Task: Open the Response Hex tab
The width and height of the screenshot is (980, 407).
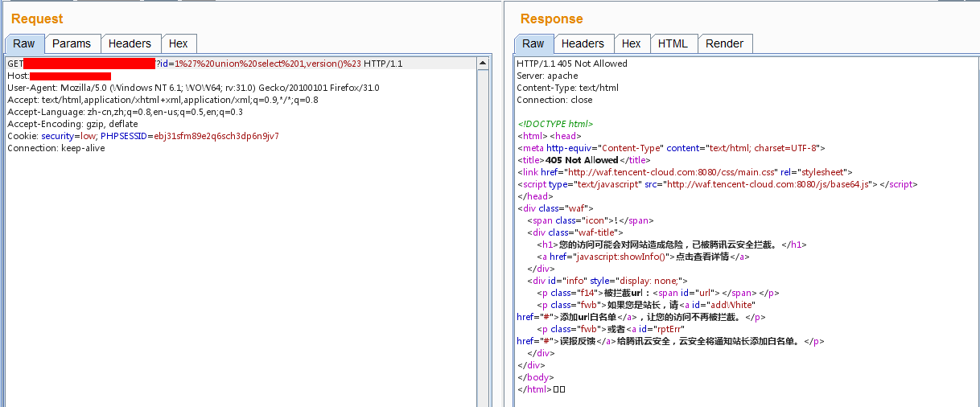Action: (632, 43)
